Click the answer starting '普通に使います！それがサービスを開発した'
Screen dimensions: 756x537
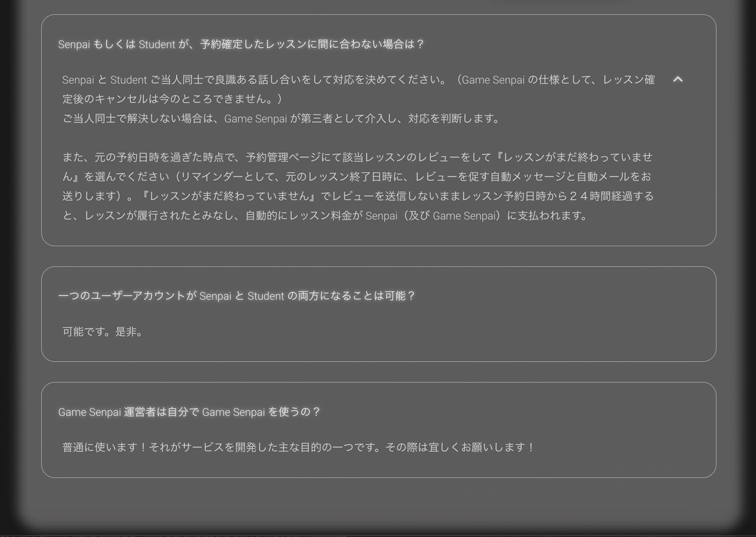click(x=299, y=448)
